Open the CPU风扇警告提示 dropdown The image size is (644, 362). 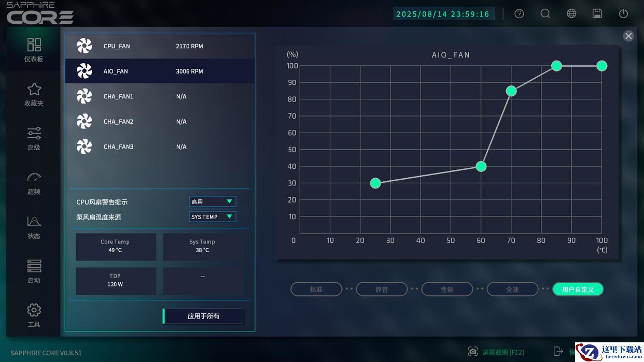point(213,201)
